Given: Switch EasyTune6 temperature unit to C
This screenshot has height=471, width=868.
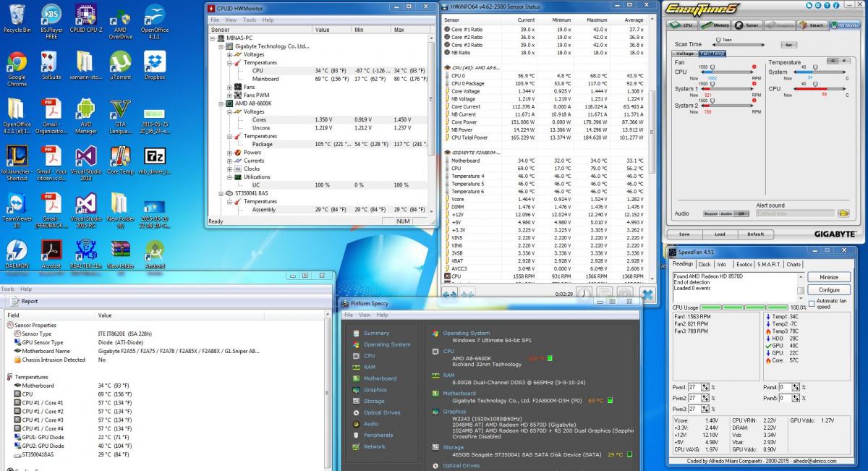Looking at the screenshot, I should 834,61.
